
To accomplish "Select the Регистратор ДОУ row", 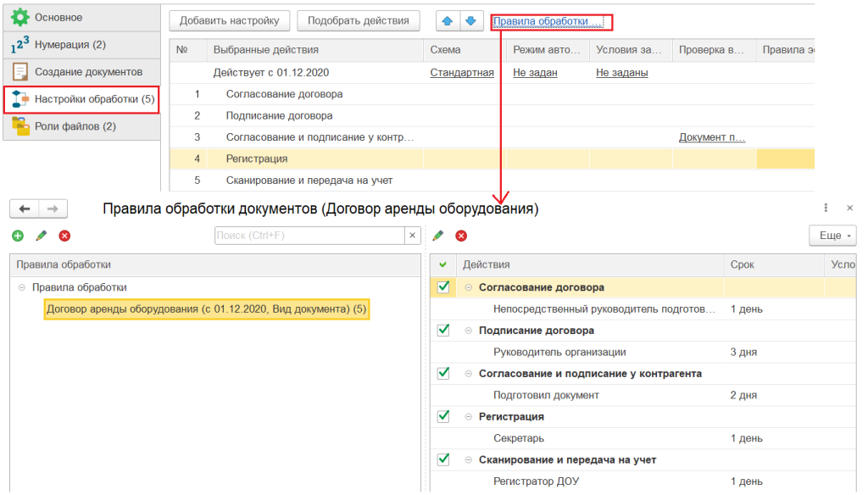I will [x=643, y=481].
